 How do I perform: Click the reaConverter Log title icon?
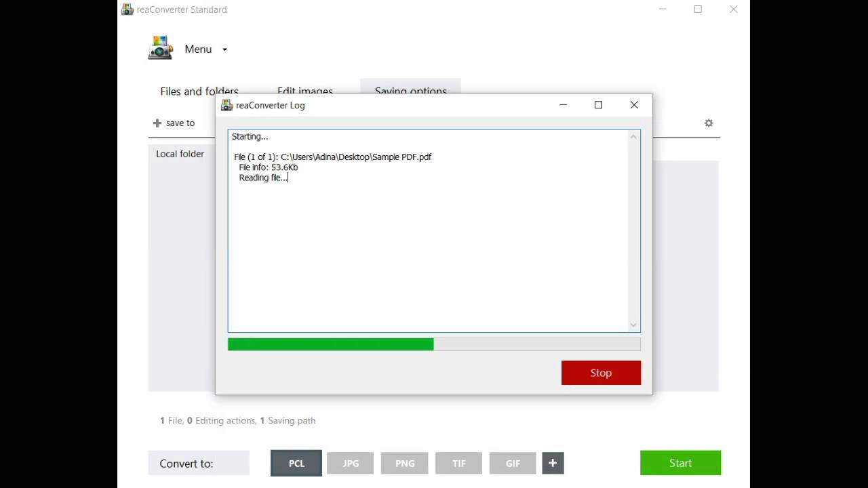[226, 105]
